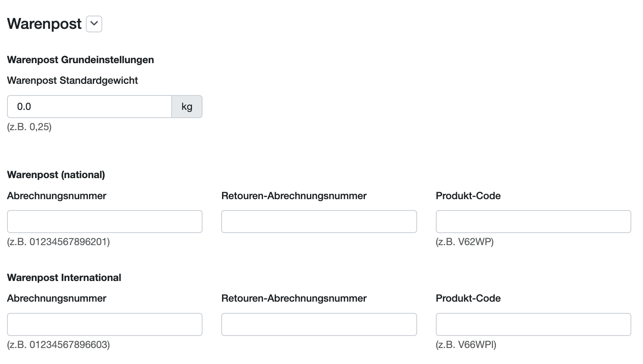Click hint '(z.B. 01234567896201)'

(x=59, y=242)
